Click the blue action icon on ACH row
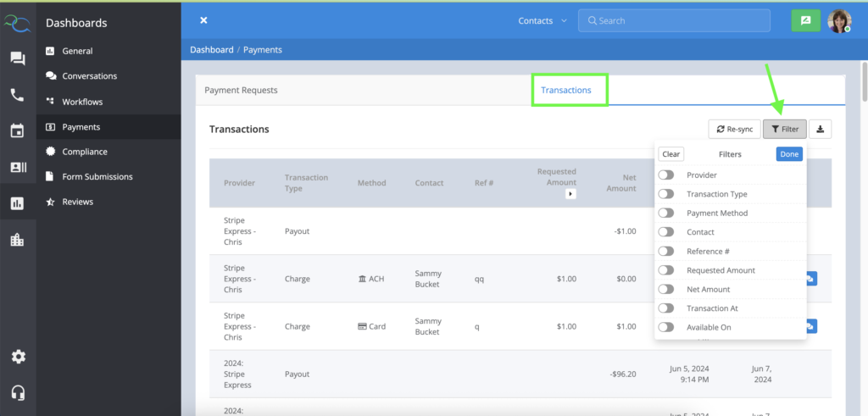Screen dimensions: 868x416 pyautogui.click(x=810, y=279)
